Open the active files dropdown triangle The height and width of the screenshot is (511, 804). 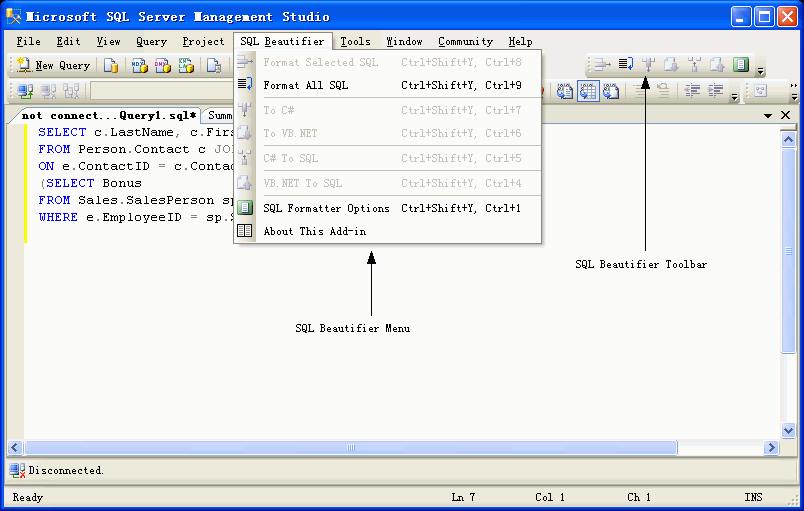[x=768, y=115]
